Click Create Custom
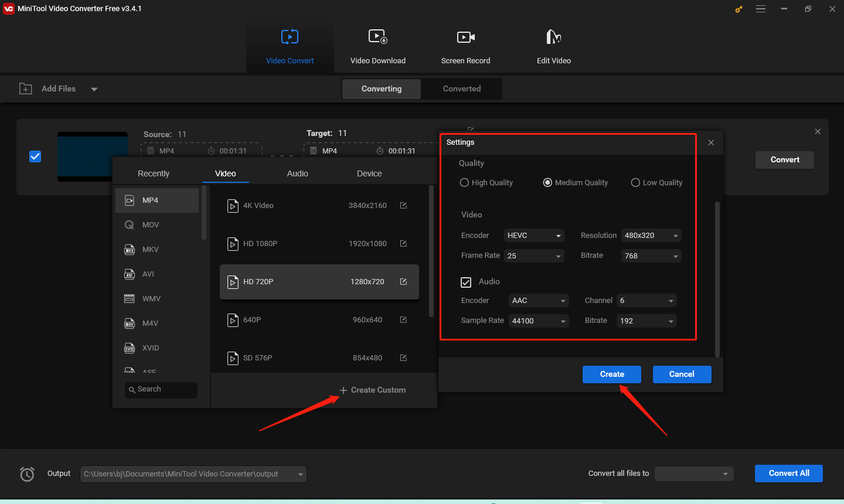Viewport: 844px width, 504px height. point(373,390)
